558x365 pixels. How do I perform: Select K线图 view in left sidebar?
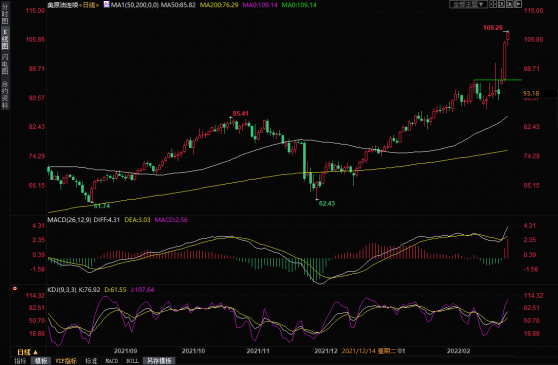(x=5, y=38)
